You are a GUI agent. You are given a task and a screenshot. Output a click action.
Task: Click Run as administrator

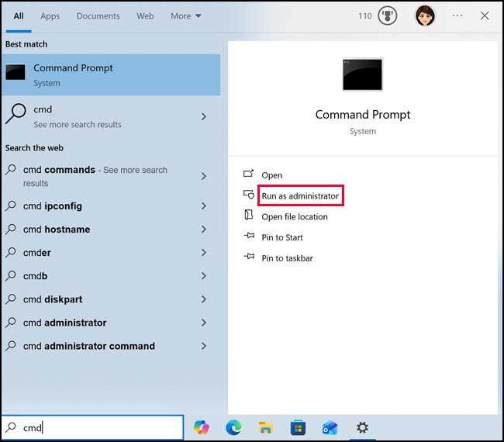pos(300,195)
